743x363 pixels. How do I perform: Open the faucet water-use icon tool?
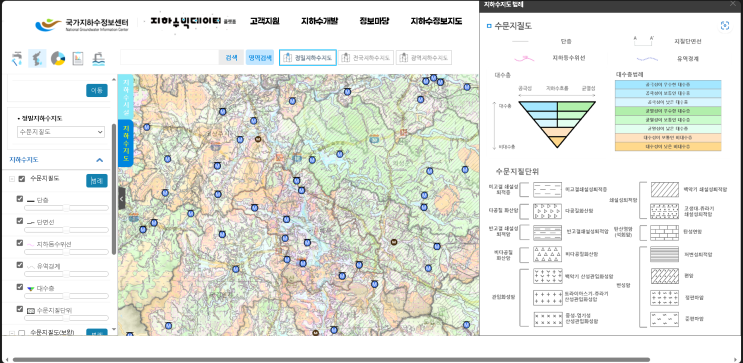17,58
